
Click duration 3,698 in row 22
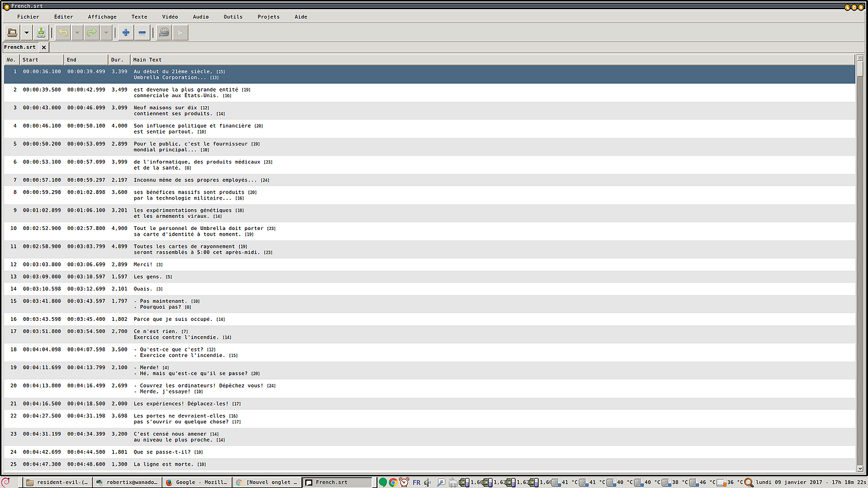(120, 415)
